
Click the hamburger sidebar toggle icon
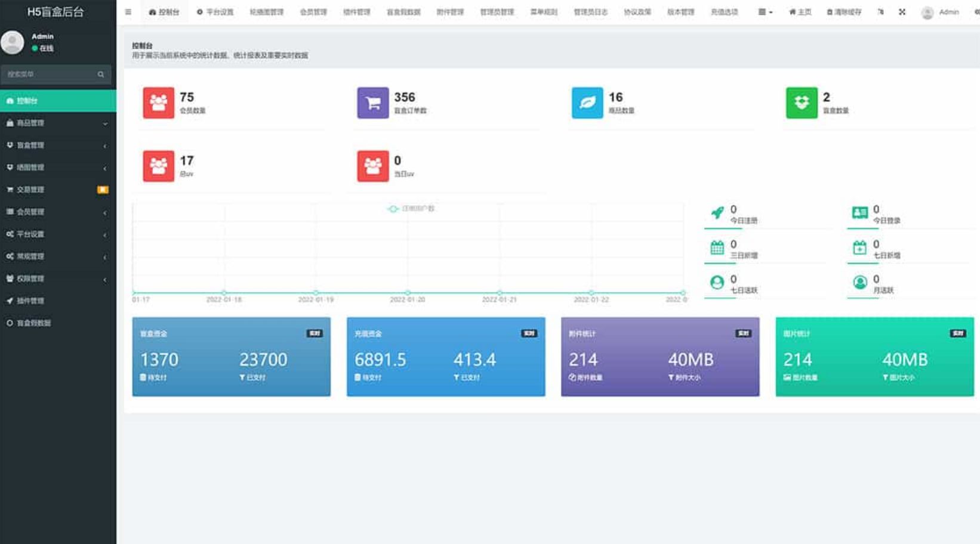tap(128, 12)
